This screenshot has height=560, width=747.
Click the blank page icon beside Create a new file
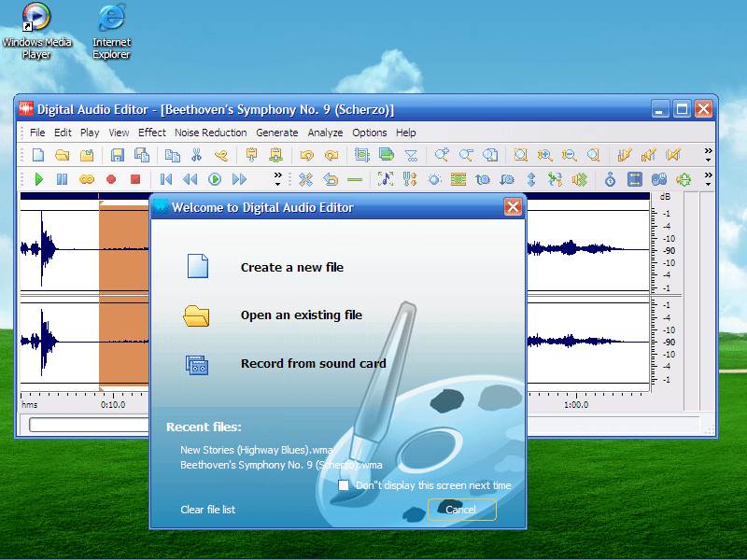(198, 266)
